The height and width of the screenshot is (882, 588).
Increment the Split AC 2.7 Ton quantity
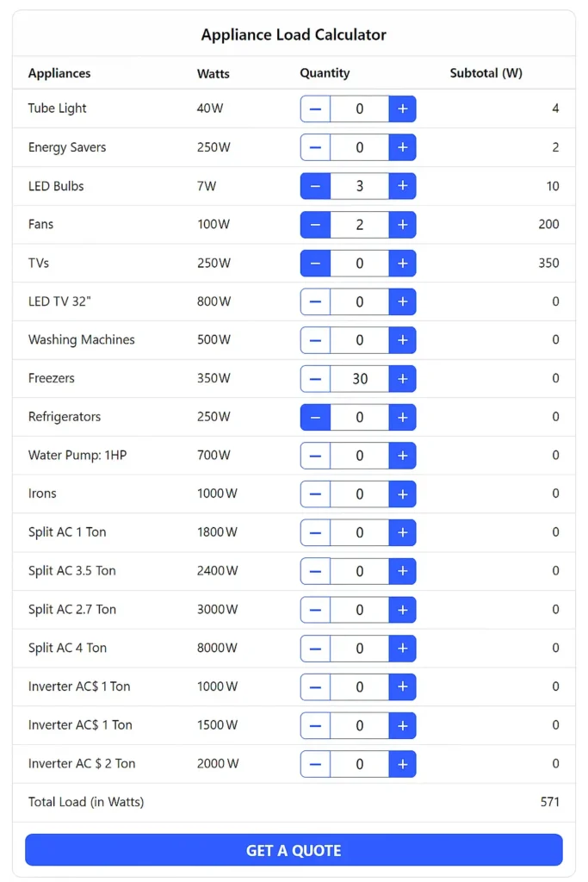[402, 609]
